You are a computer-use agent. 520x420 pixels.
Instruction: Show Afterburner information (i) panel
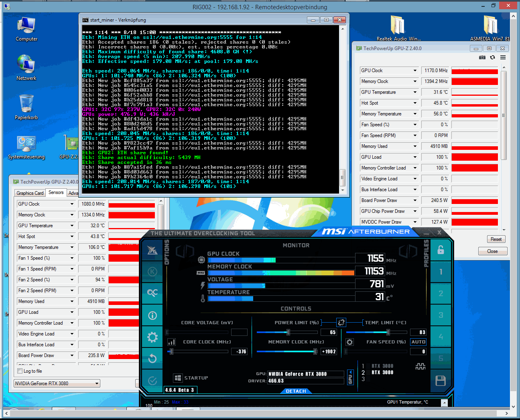tap(152, 315)
